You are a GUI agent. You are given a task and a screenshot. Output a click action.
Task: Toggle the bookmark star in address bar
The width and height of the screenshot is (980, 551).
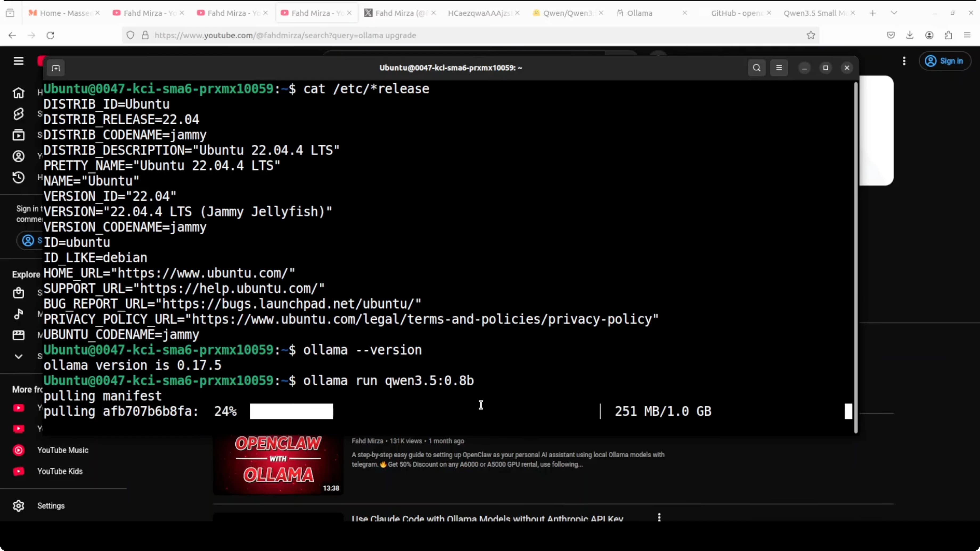811,35
